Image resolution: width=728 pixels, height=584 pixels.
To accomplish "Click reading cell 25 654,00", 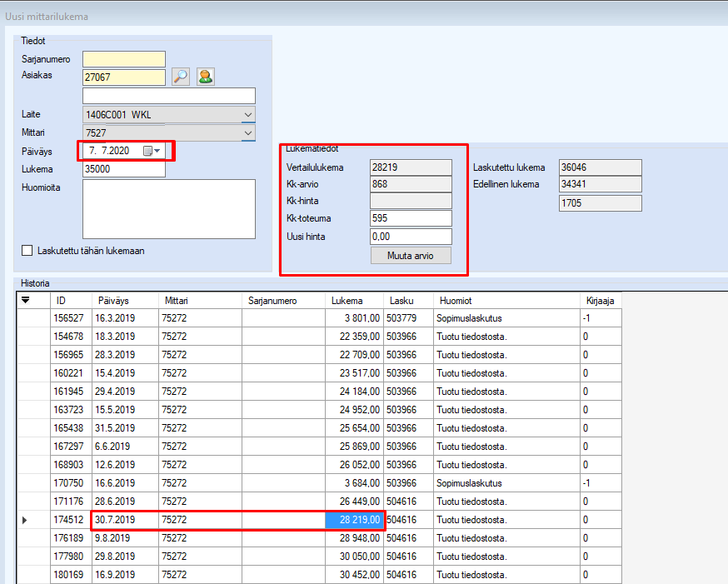I will pyautogui.click(x=354, y=428).
